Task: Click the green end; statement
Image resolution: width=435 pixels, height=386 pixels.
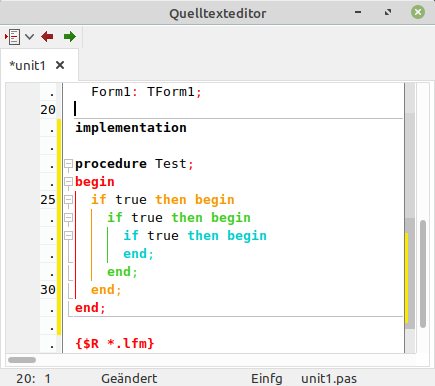Action: click(x=122, y=272)
